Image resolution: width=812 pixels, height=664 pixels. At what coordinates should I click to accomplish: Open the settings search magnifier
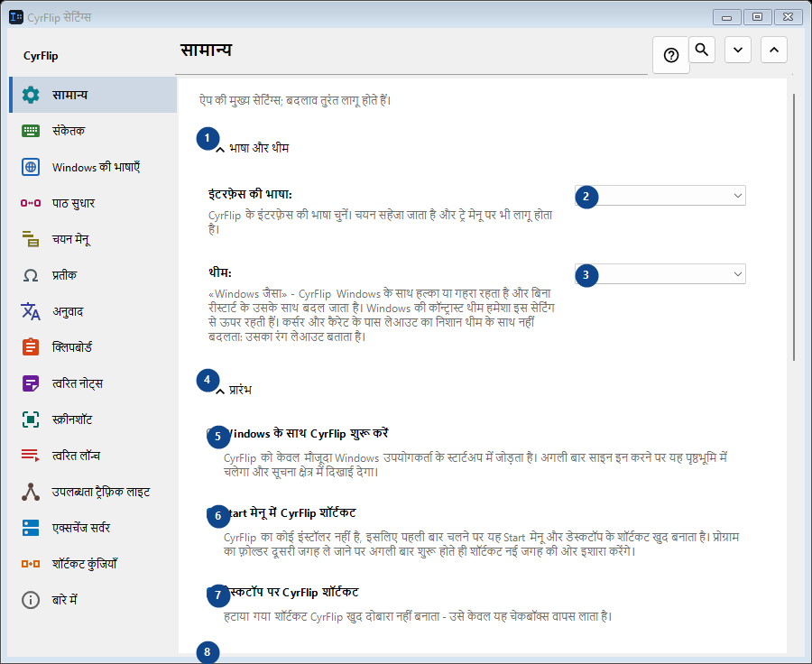pyautogui.click(x=702, y=50)
